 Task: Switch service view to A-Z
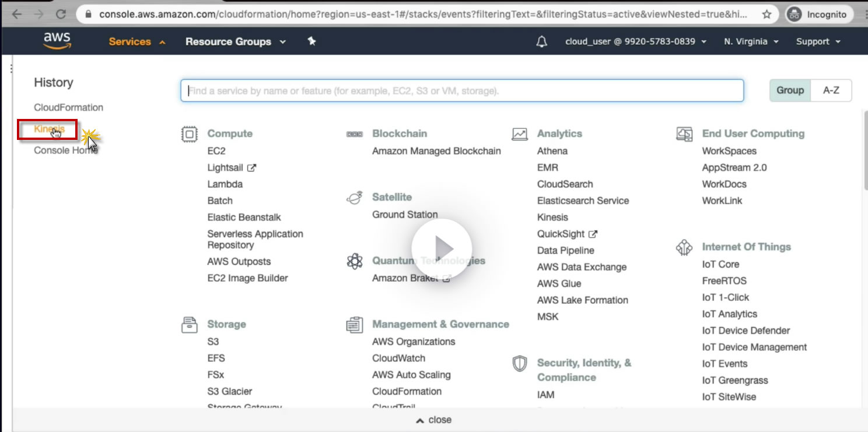[831, 90]
